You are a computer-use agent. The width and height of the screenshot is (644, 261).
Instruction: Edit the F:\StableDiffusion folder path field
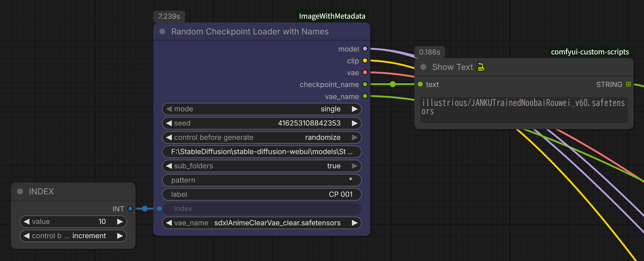(262, 152)
